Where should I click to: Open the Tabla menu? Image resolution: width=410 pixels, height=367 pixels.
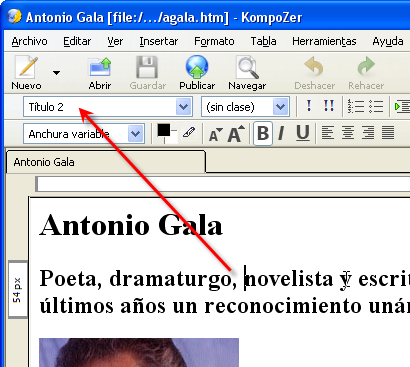[x=263, y=41]
